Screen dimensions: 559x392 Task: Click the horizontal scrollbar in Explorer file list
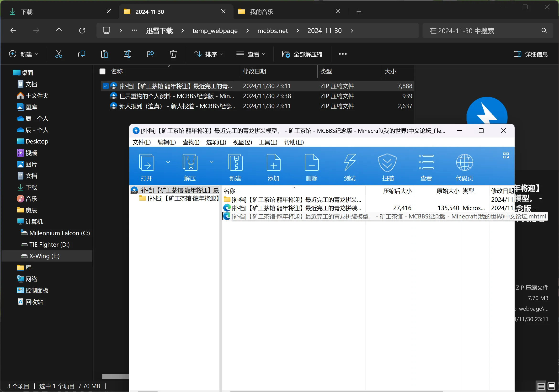tap(115, 376)
